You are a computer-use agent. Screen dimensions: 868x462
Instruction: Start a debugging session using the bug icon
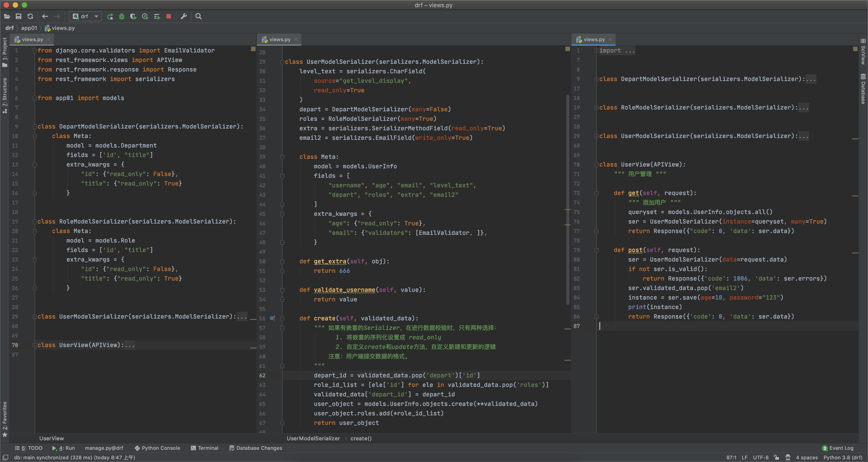[122, 16]
